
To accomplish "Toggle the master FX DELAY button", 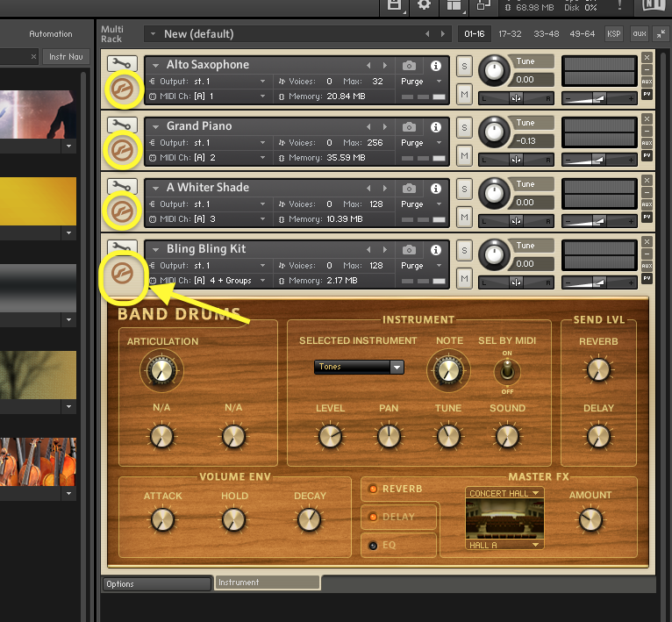I will point(374,517).
